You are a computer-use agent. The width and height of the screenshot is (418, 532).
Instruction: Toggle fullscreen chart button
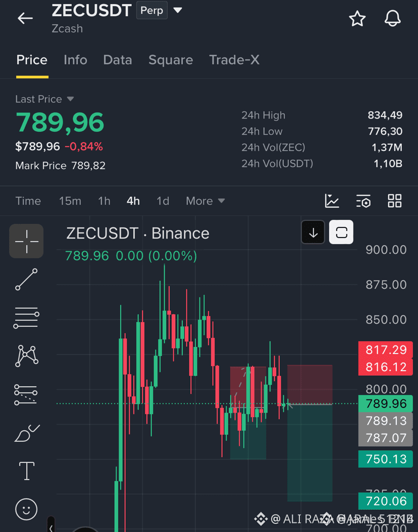341,232
